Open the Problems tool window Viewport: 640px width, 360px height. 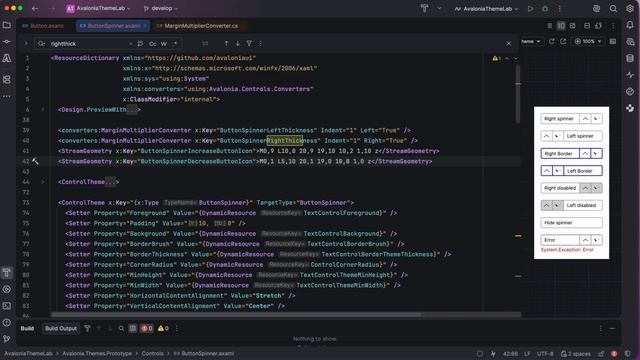[x=7, y=322]
